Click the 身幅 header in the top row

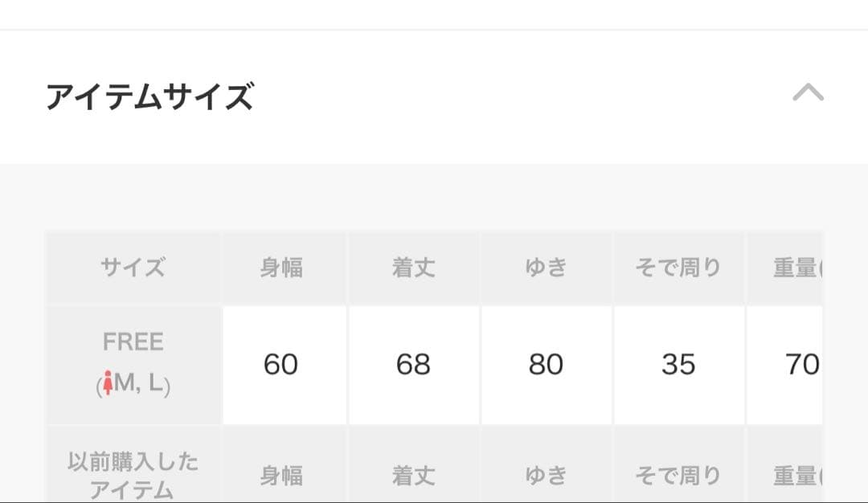tap(281, 268)
